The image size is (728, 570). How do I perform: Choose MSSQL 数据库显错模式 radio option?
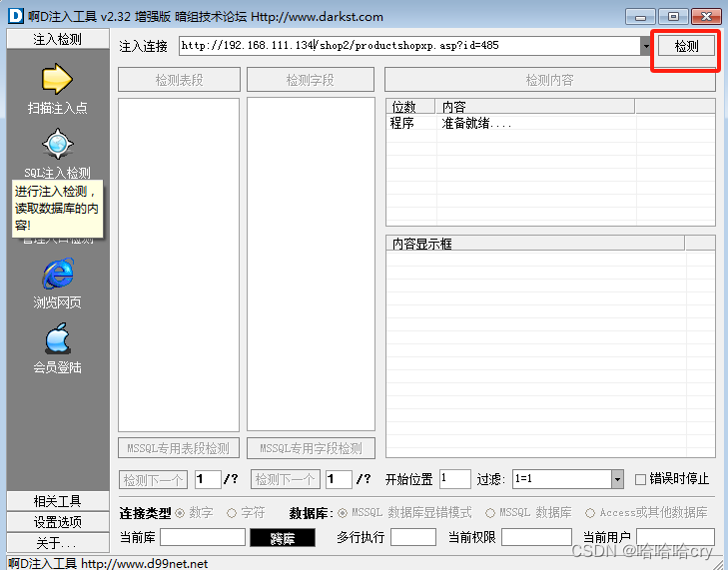(x=343, y=513)
